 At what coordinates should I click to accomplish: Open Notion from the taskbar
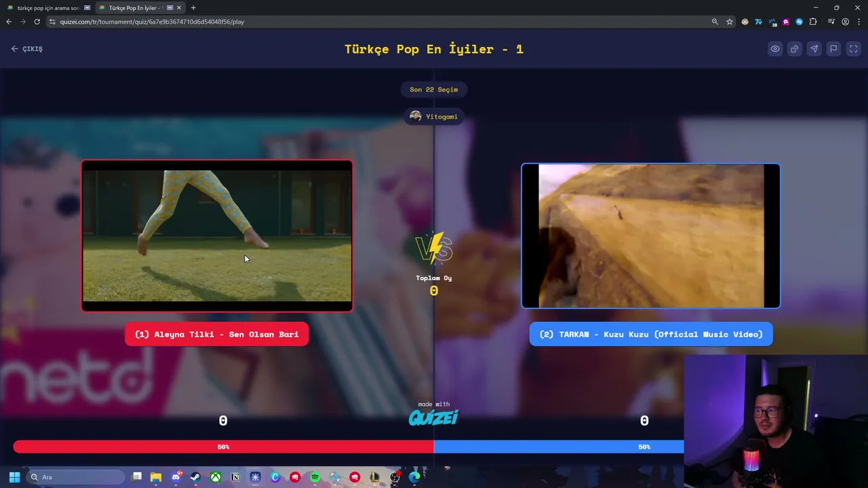(x=235, y=477)
